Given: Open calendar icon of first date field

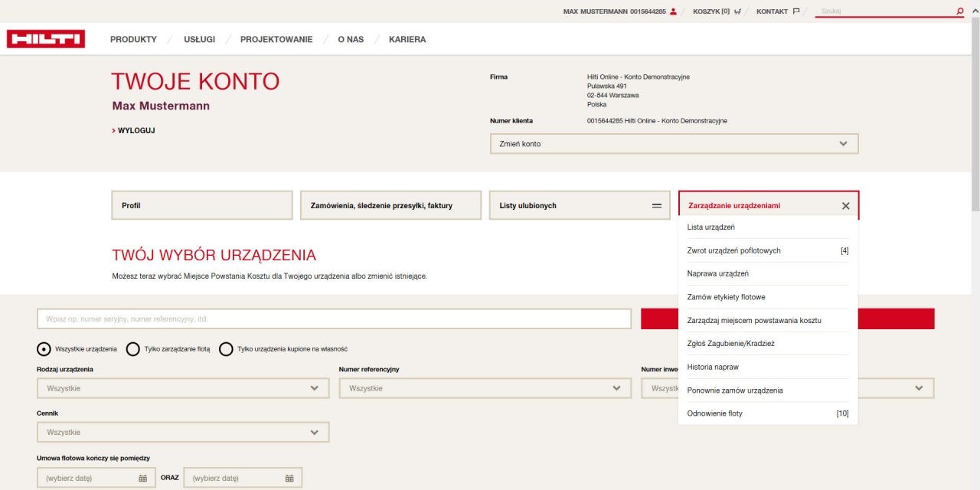Looking at the screenshot, I should (142, 478).
